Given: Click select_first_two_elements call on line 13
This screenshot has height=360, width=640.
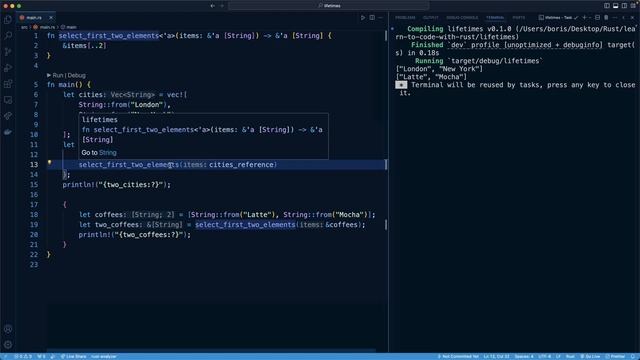Looking at the screenshot, I should pyautogui.click(x=129, y=164).
